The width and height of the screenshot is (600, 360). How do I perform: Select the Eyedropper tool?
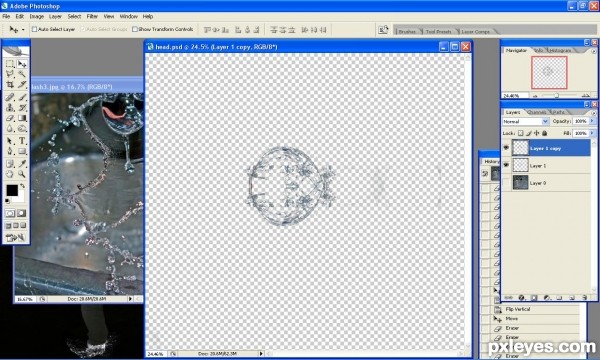click(x=22, y=164)
